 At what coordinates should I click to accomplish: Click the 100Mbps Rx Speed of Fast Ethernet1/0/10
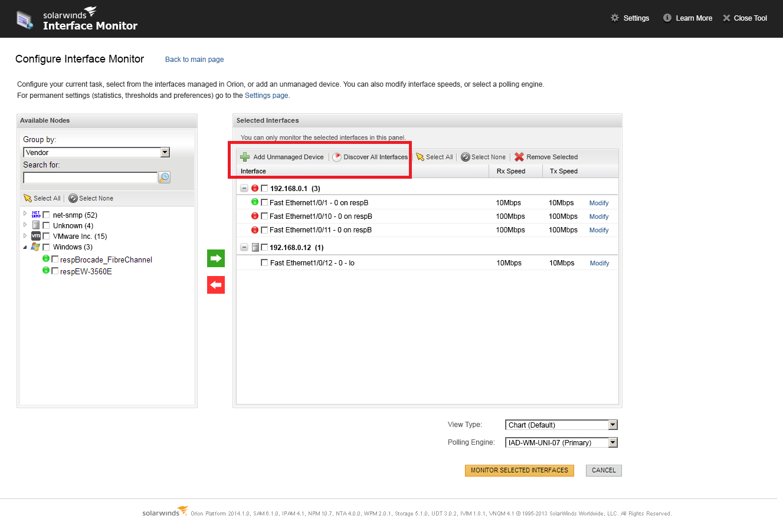pos(510,216)
